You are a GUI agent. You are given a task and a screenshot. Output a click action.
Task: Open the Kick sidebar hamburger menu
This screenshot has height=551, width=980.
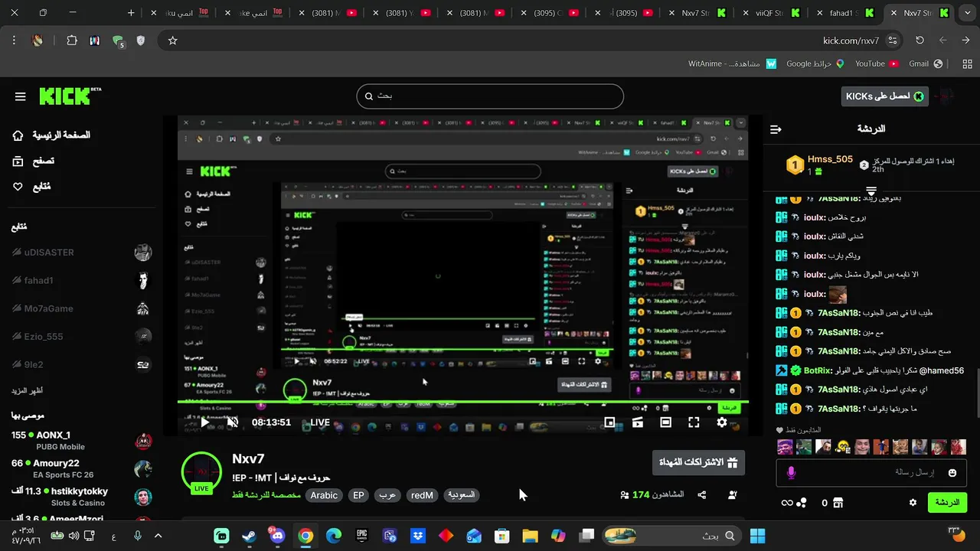click(21, 96)
